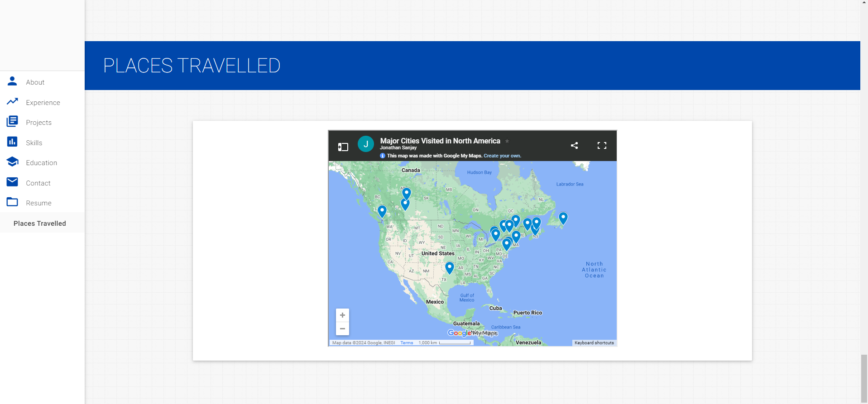Open the Projects library icon
This screenshot has height=404, width=868.
click(x=12, y=122)
